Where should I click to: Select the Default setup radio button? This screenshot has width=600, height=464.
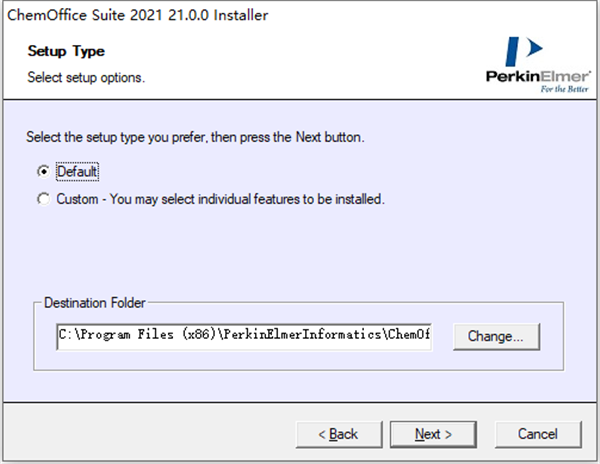43,172
